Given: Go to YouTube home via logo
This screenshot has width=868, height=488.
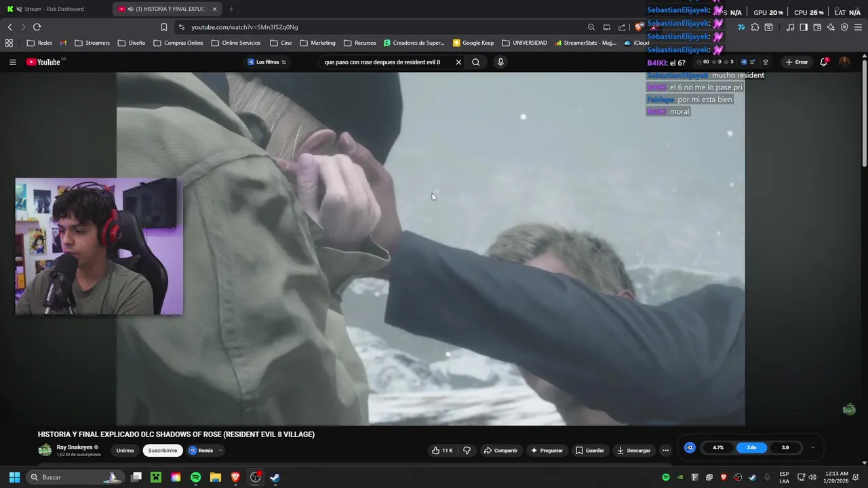Looking at the screenshot, I should (x=45, y=62).
